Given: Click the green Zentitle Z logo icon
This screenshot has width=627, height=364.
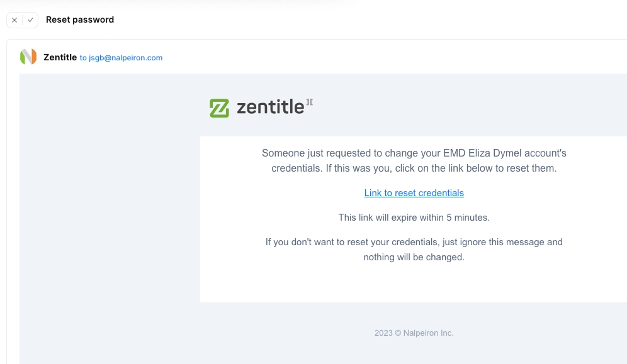Looking at the screenshot, I should pyautogui.click(x=219, y=108).
